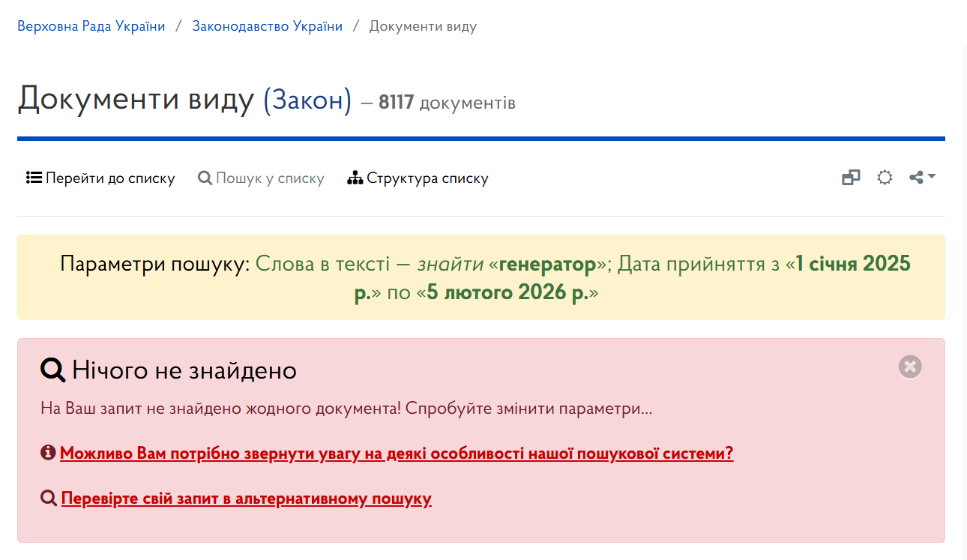The width and height of the screenshot is (967, 560).
Task: Navigate to 'Законодавство України' breadcrumb link
Action: click(268, 26)
